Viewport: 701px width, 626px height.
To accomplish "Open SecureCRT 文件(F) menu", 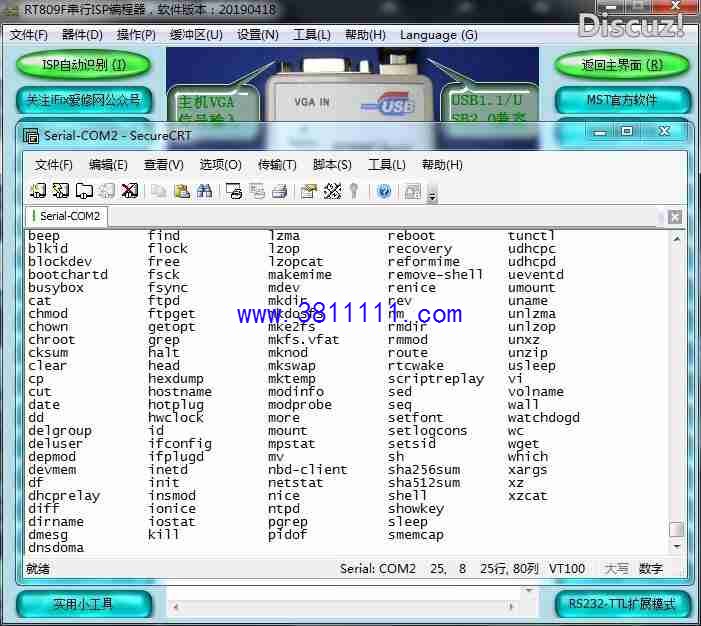I will pyautogui.click(x=54, y=165).
